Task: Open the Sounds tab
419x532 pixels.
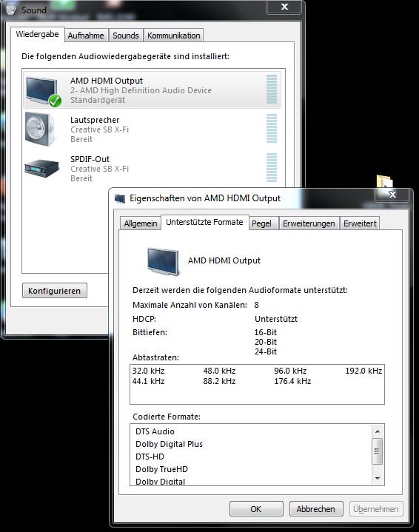Action: [126, 36]
